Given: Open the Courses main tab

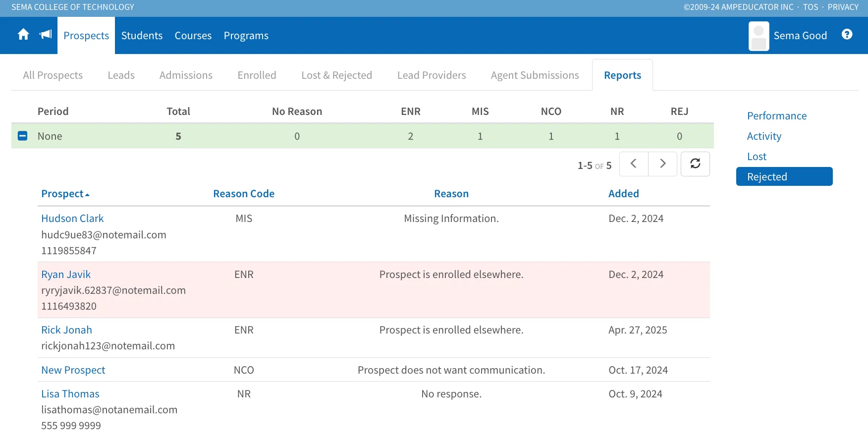Looking at the screenshot, I should (x=193, y=36).
